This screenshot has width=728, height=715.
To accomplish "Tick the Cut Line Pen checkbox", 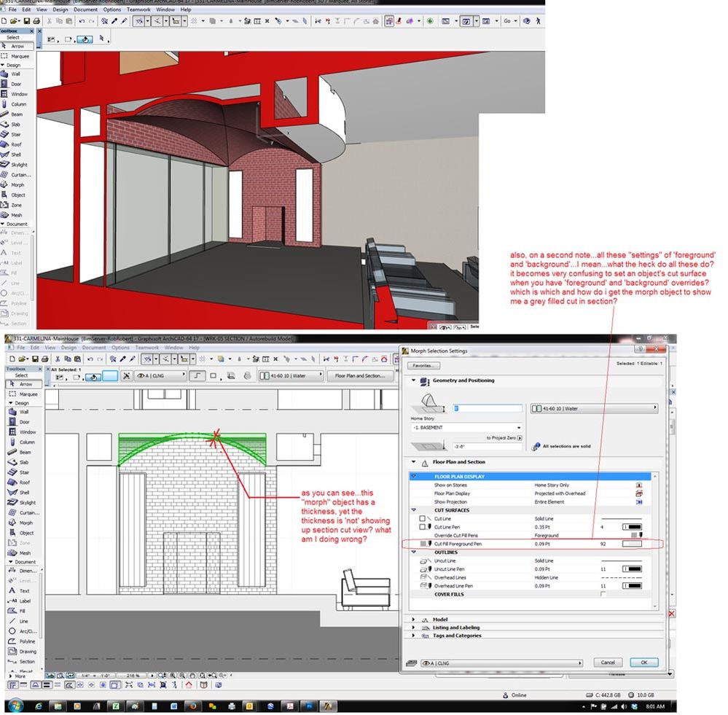I will pos(422,527).
